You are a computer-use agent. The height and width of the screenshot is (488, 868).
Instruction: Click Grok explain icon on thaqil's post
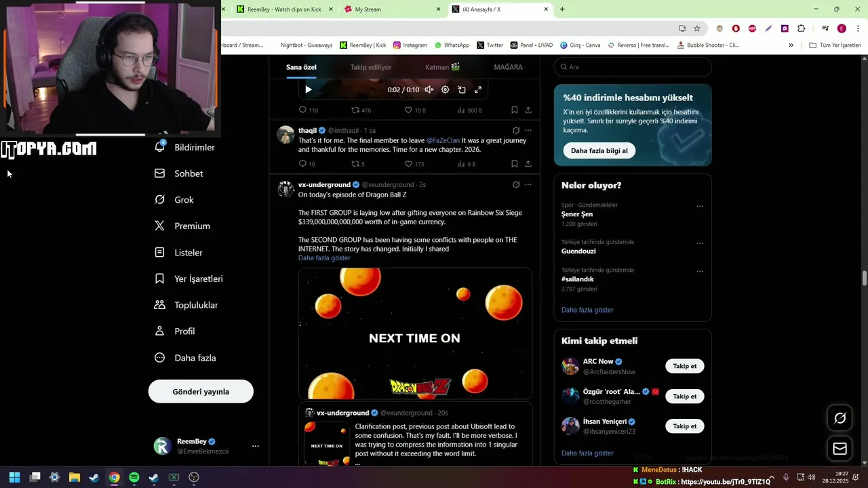pyautogui.click(x=516, y=130)
